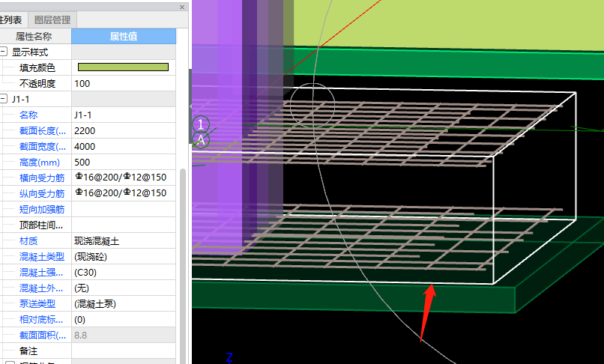Image resolution: width=604 pixels, height=364 pixels.
Task: Select the concrete strength value (C30)
Action: (123, 273)
